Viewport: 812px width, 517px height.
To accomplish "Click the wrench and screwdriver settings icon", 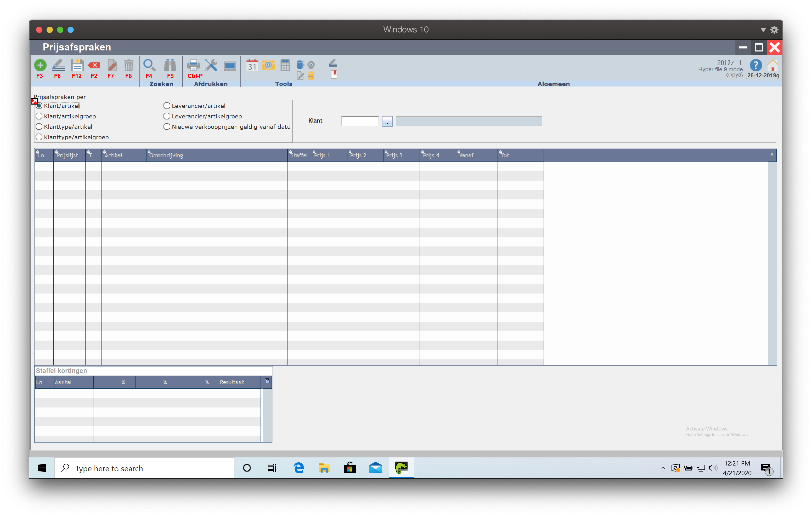I will coord(211,65).
